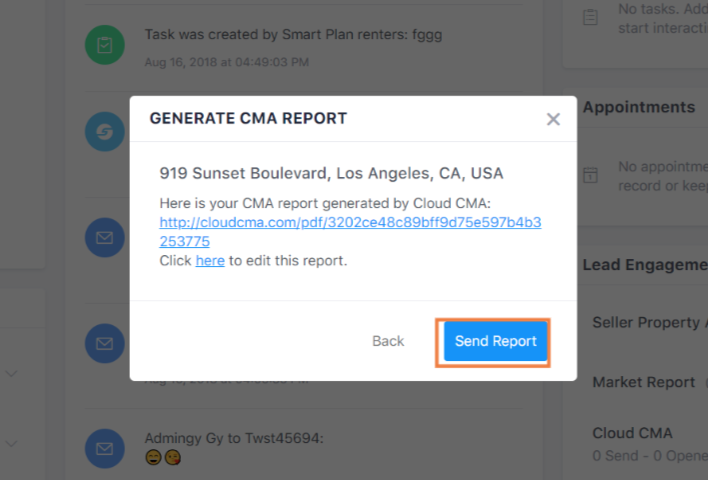Open the Market Report engagement item
The image size is (708, 480).
[643, 382]
